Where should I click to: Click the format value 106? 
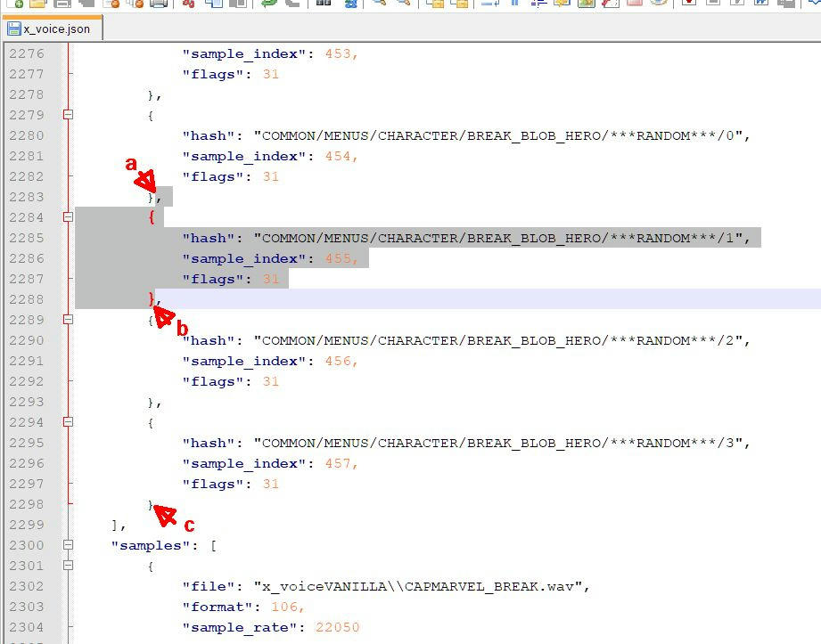[x=284, y=607]
